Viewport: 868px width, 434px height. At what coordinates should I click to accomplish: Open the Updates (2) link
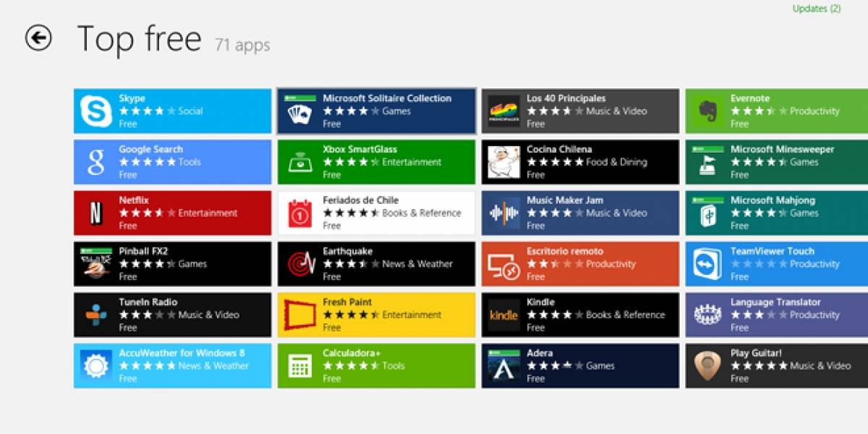tap(817, 9)
